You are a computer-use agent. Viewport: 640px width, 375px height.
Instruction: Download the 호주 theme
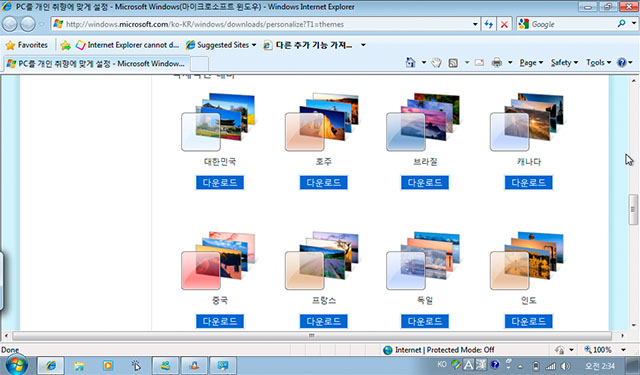pos(324,182)
